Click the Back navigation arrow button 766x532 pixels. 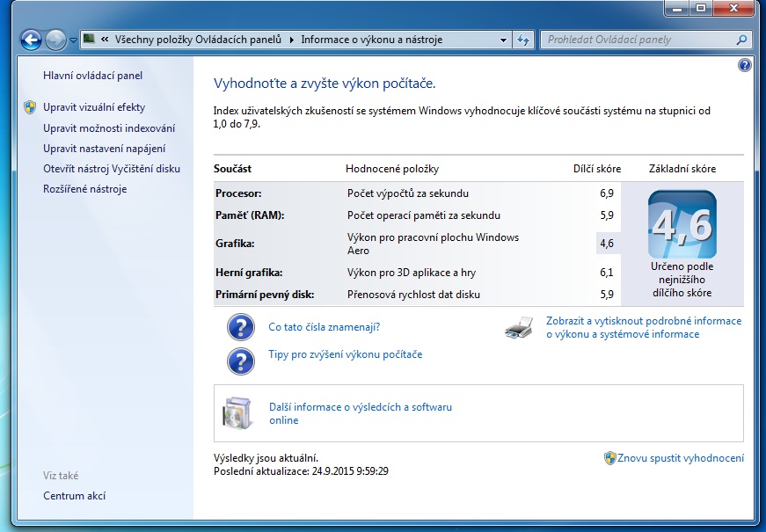coord(31,40)
